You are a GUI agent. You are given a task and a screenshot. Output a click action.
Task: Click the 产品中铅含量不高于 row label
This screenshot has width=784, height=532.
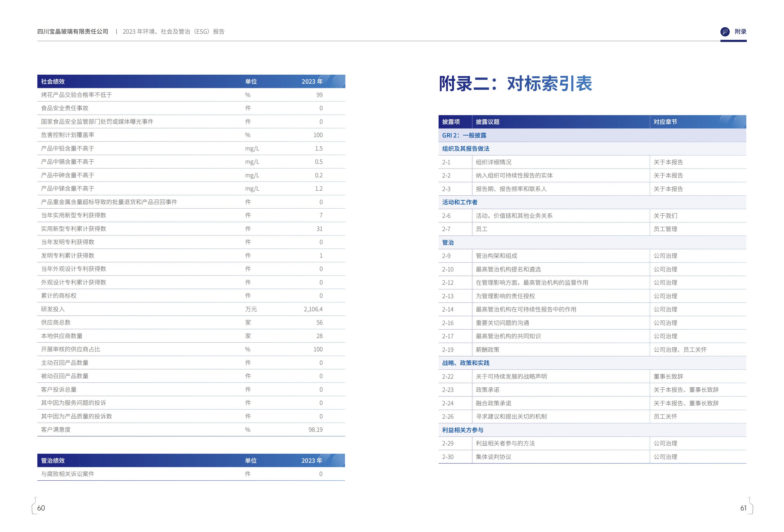[68, 148]
